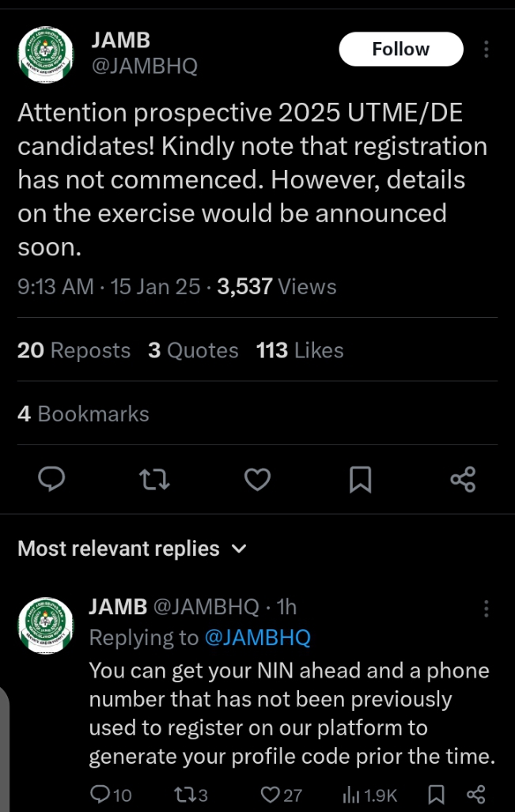Click the reply icon under main tweet

click(51, 479)
